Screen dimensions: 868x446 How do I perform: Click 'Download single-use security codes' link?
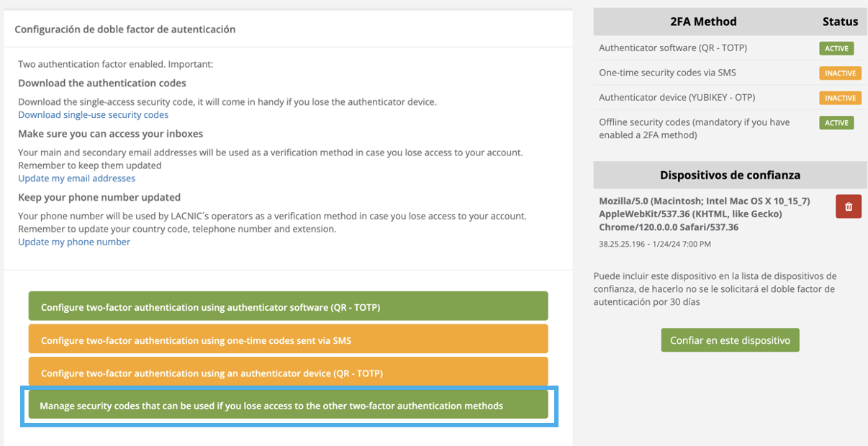(93, 115)
